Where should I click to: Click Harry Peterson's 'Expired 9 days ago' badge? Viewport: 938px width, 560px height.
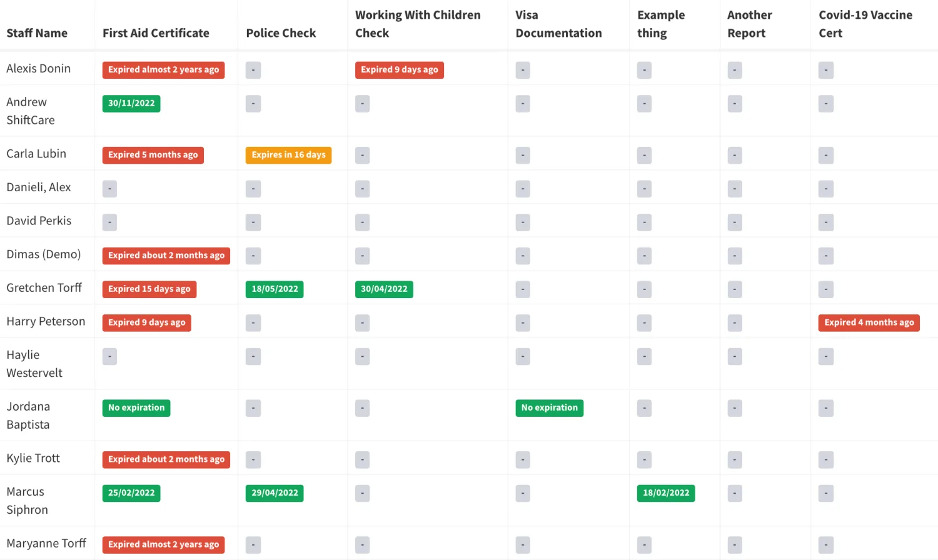click(146, 322)
